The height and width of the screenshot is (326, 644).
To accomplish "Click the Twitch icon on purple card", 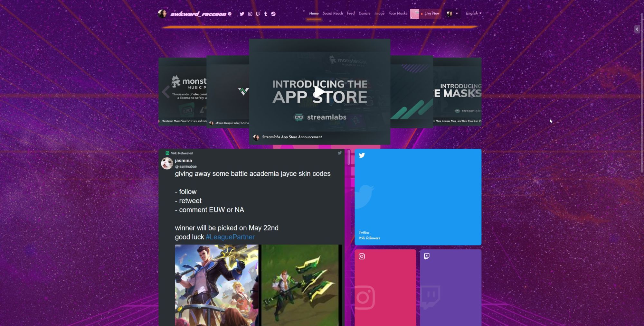I will point(427,256).
